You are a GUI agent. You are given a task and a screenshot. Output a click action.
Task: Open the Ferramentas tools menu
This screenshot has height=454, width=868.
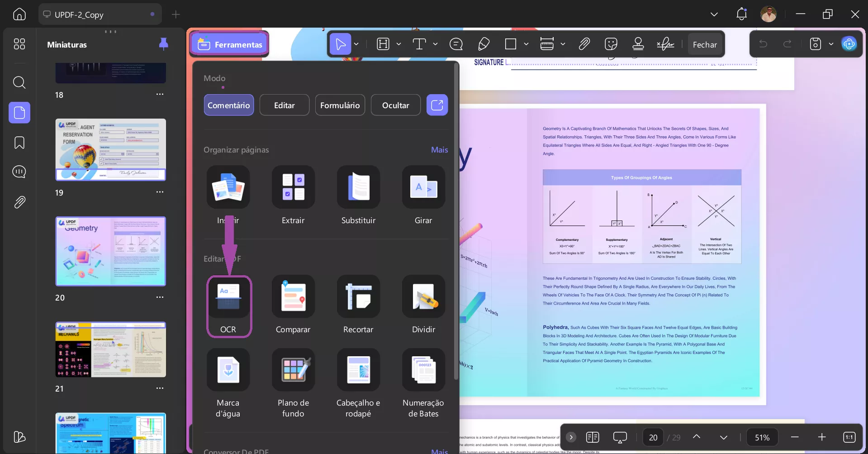229,44
